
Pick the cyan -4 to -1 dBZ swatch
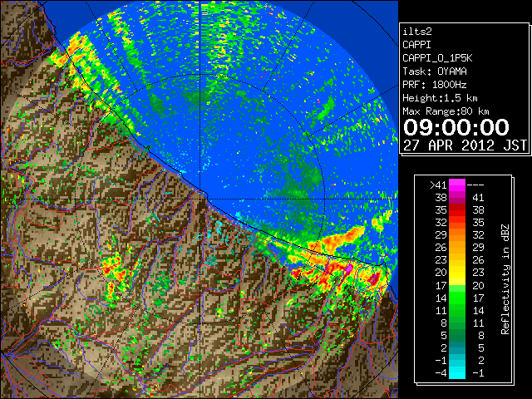pos(457,372)
